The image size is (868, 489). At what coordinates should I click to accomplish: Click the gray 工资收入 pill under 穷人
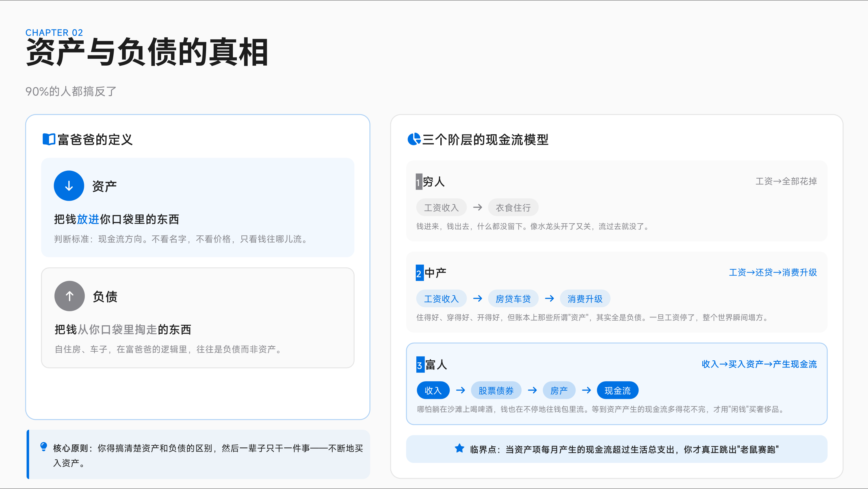click(441, 207)
